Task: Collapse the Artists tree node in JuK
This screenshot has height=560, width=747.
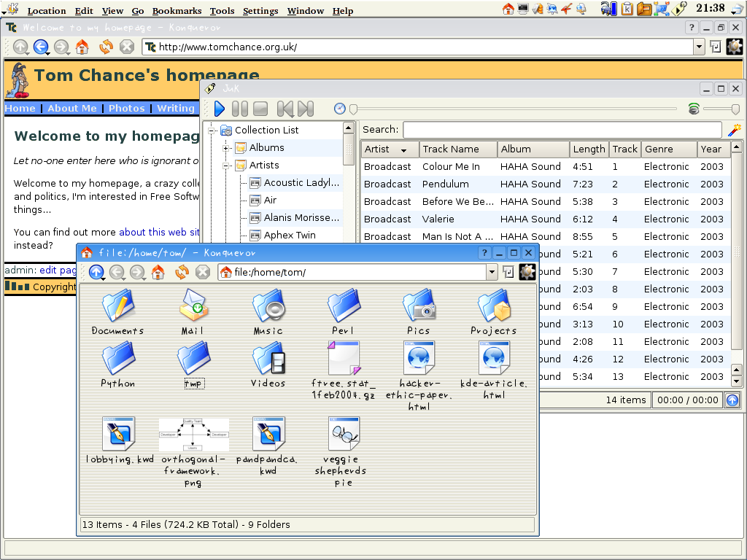Action: (x=226, y=166)
